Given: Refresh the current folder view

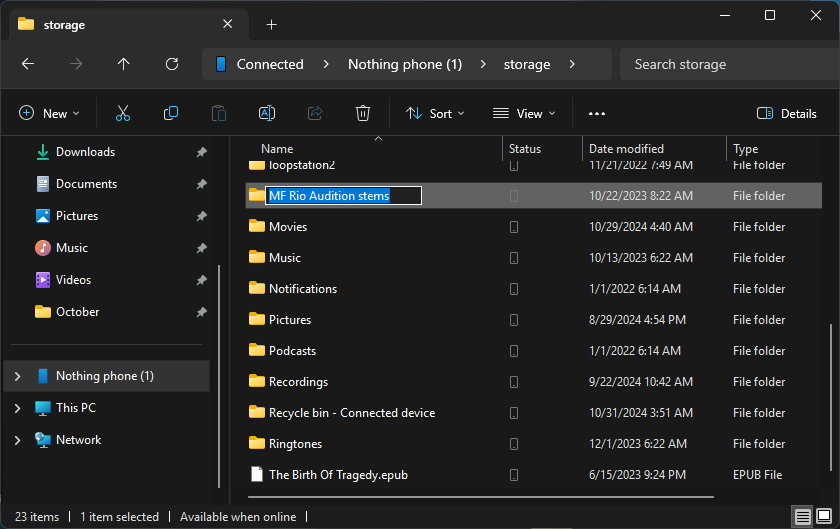Looking at the screenshot, I should point(172,64).
